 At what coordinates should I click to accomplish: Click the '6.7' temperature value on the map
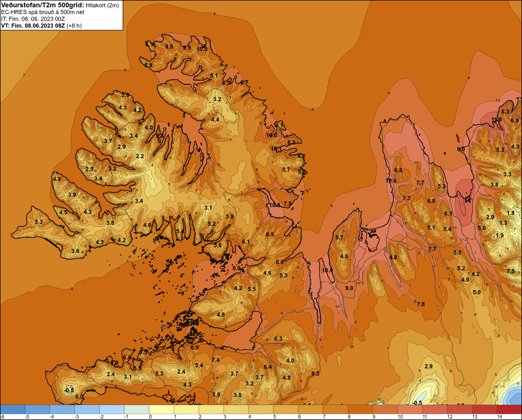click(x=244, y=83)
